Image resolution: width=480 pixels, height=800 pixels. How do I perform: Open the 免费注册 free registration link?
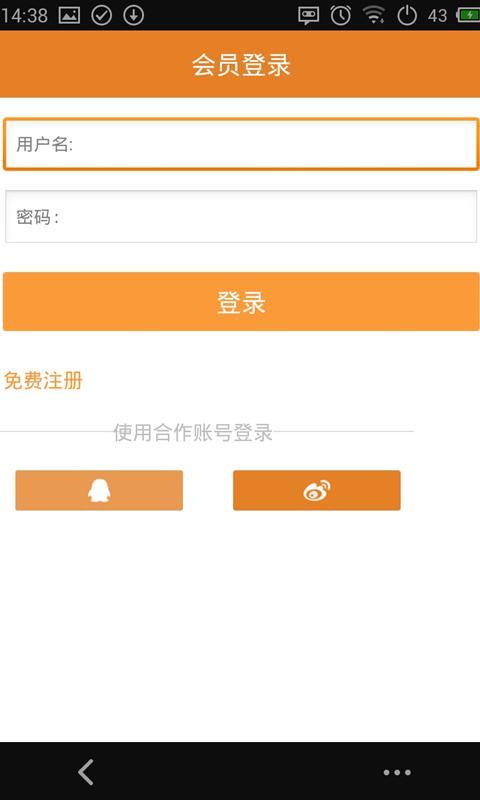coord(43,381)
